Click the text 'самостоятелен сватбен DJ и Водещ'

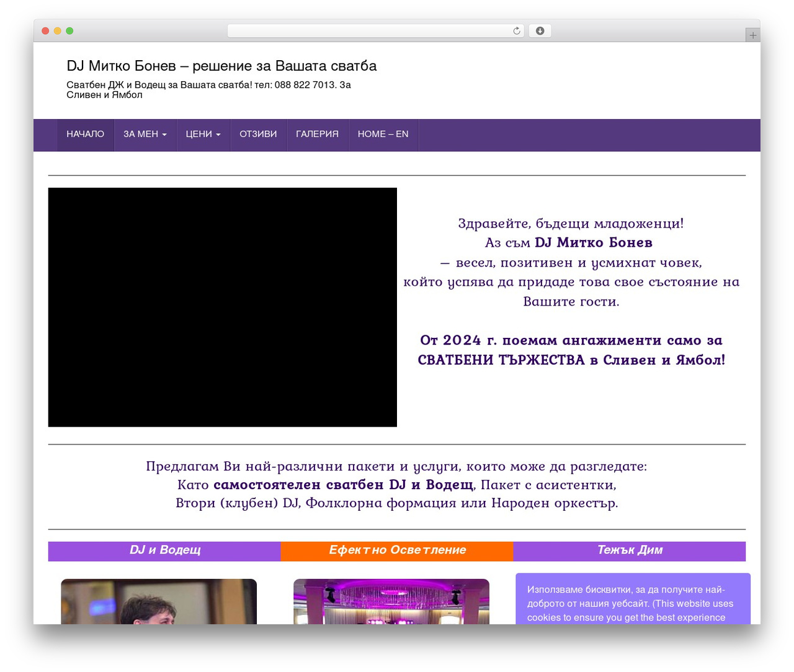344,485
